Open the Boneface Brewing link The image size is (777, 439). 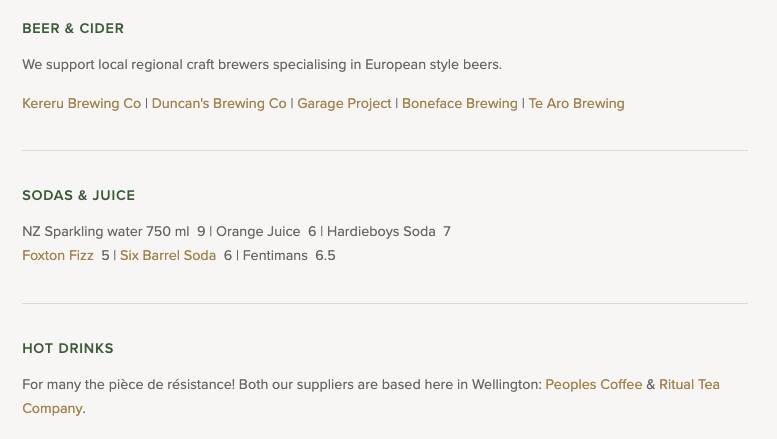coord(459,103)
